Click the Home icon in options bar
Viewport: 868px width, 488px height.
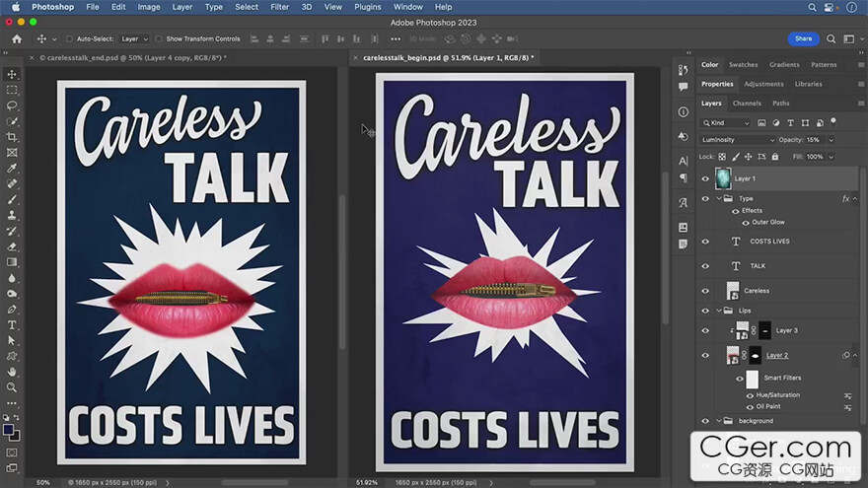[17, 38]
